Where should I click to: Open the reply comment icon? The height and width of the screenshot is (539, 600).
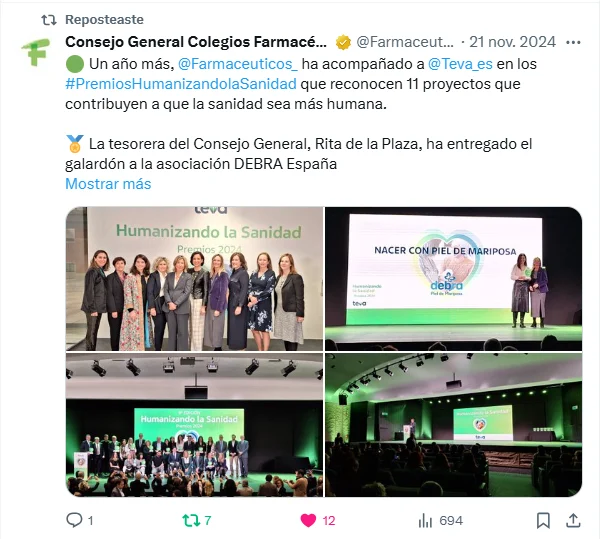click(74, 520)
